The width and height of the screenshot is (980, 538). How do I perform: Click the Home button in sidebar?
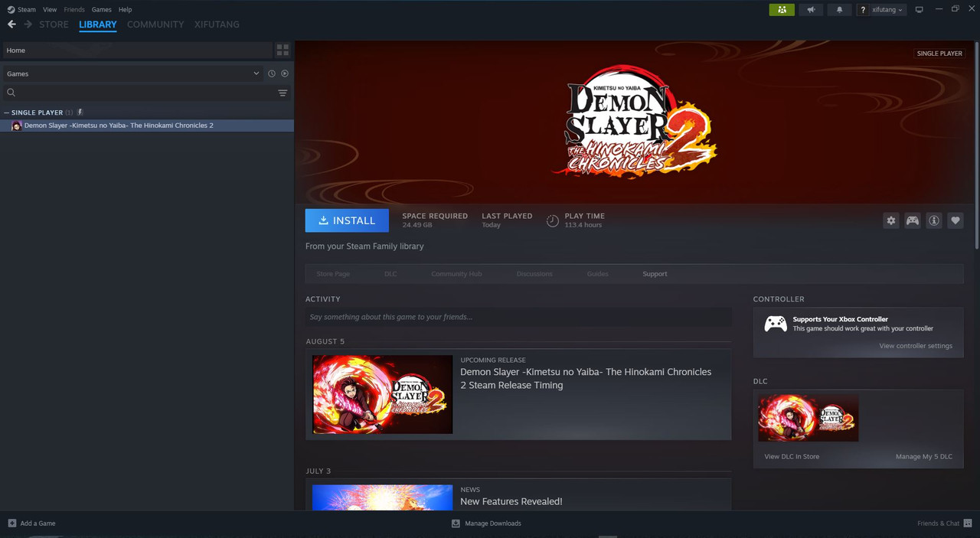[x=137, y=51]
